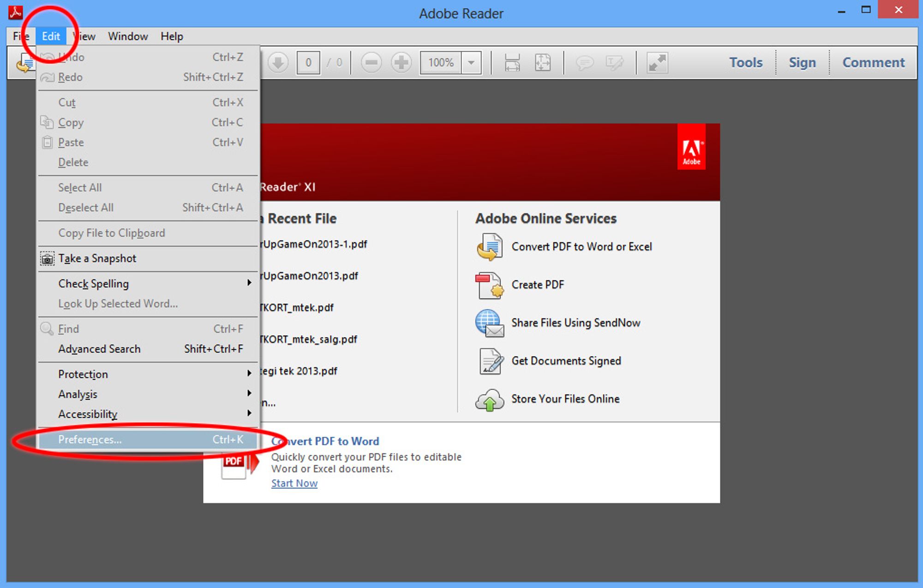This screenshot has width=923, height=588.
Task: Click Get Documents Signed link
Action: pyautogui.click(x=566, y=361)
